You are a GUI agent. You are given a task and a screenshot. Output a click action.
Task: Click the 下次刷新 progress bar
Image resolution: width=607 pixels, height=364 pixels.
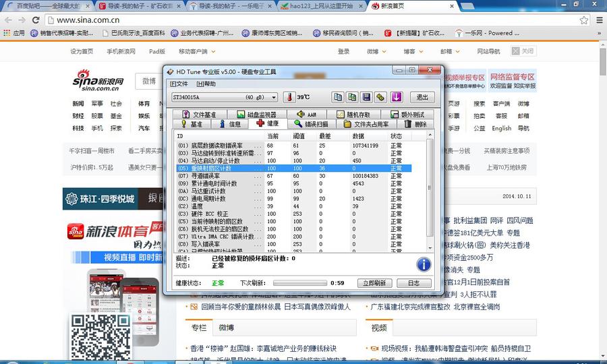(x=300, y=283)
